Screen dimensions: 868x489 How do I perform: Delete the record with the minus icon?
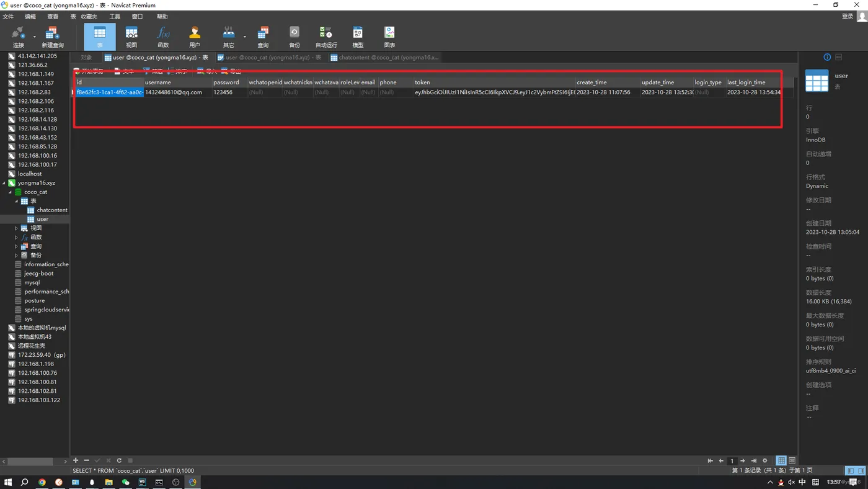pyautogui.click(x=87, y=460)
